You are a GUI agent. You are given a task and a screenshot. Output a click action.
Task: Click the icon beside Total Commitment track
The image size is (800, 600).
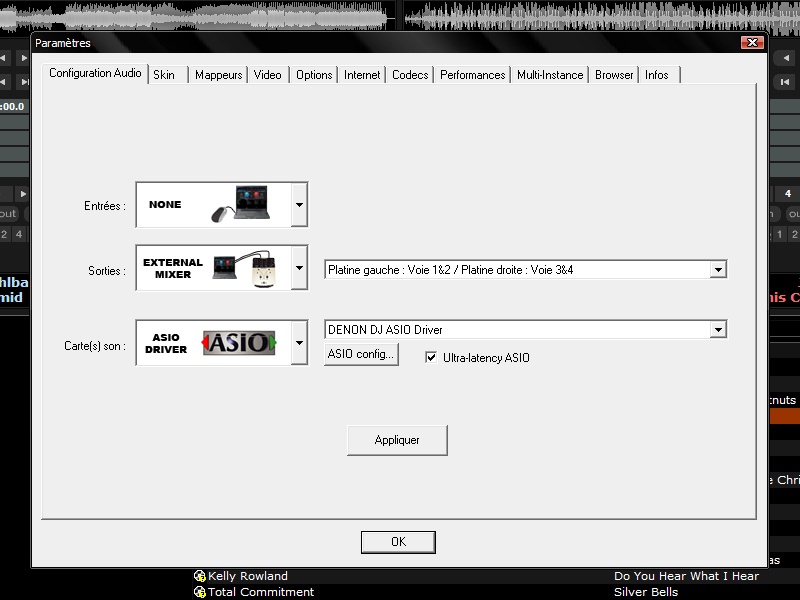(x=200, y=592)
